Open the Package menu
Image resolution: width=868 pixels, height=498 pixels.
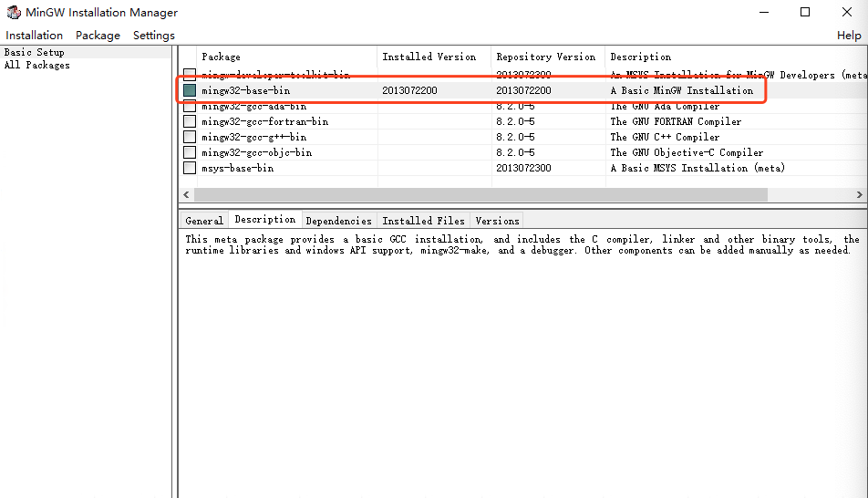click(x=98, y=36)
